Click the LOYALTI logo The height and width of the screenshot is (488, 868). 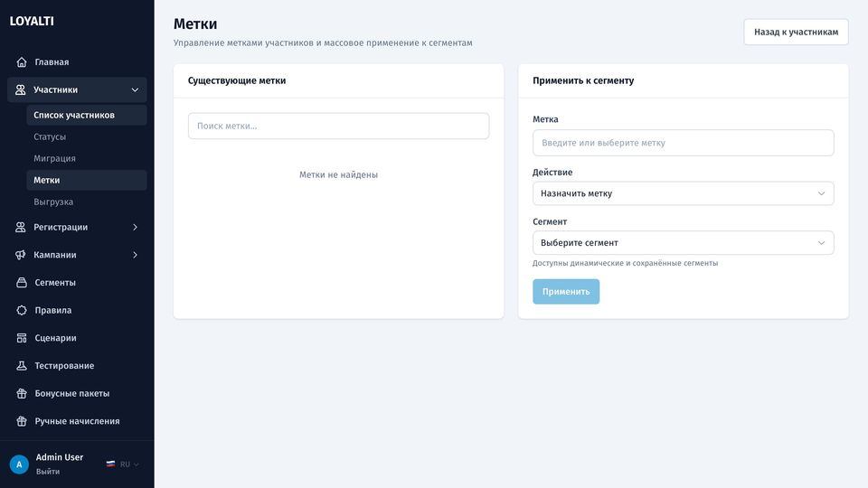[x=32, y=21]
